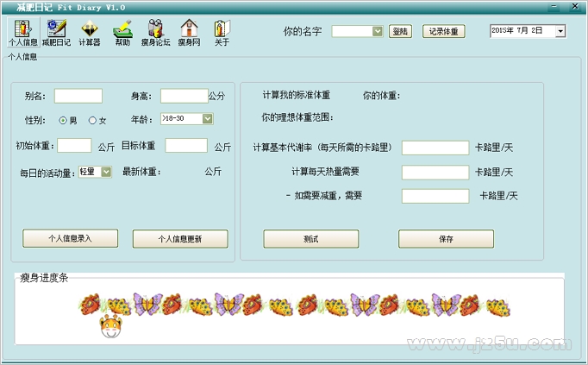Click the 如需要减重 calories result field
This screenshot has height=365, width=588.
435,196
